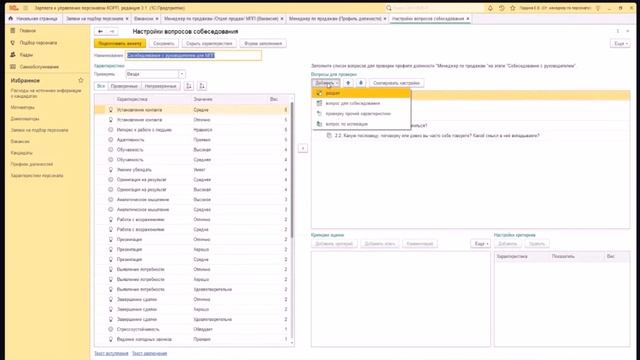Show all characteristics with Все filter

click(101, 86)
